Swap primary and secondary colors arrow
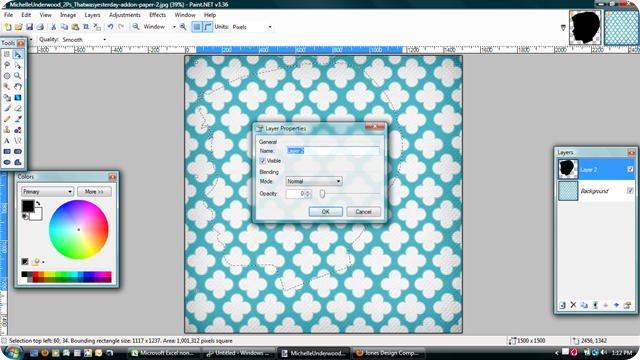 [x=38, y=203]
